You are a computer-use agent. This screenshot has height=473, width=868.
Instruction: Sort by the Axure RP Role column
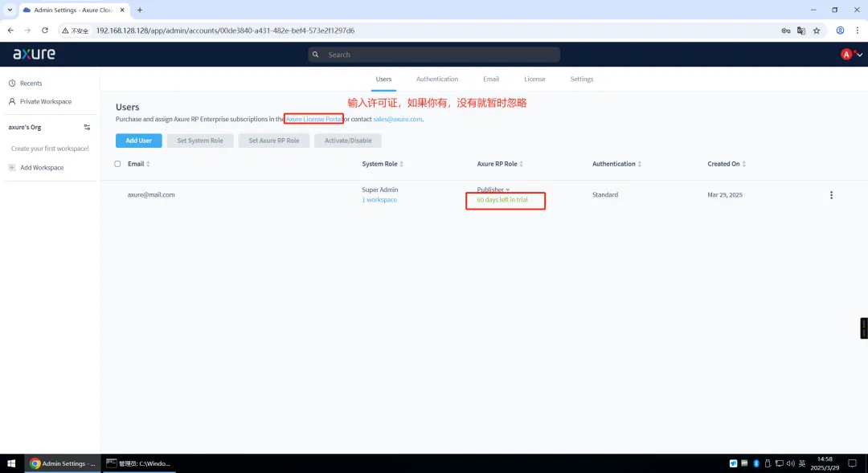pos(500,164)
